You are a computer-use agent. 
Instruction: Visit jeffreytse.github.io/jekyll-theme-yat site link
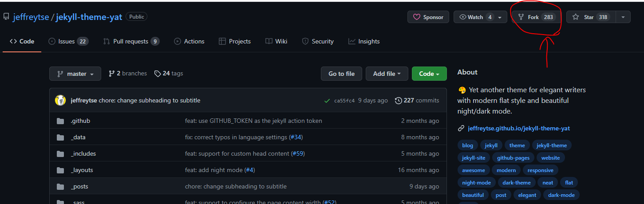coord(519,128)
